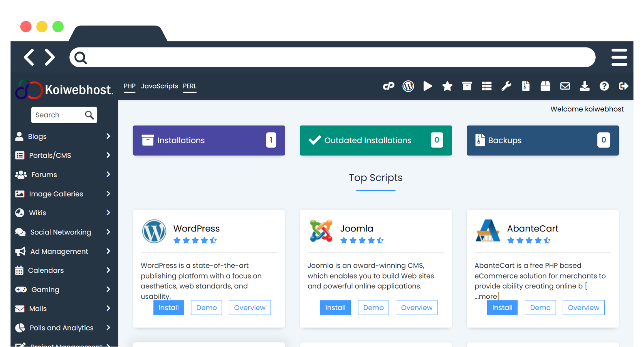Expand the Blogs category

click(63, 137)
